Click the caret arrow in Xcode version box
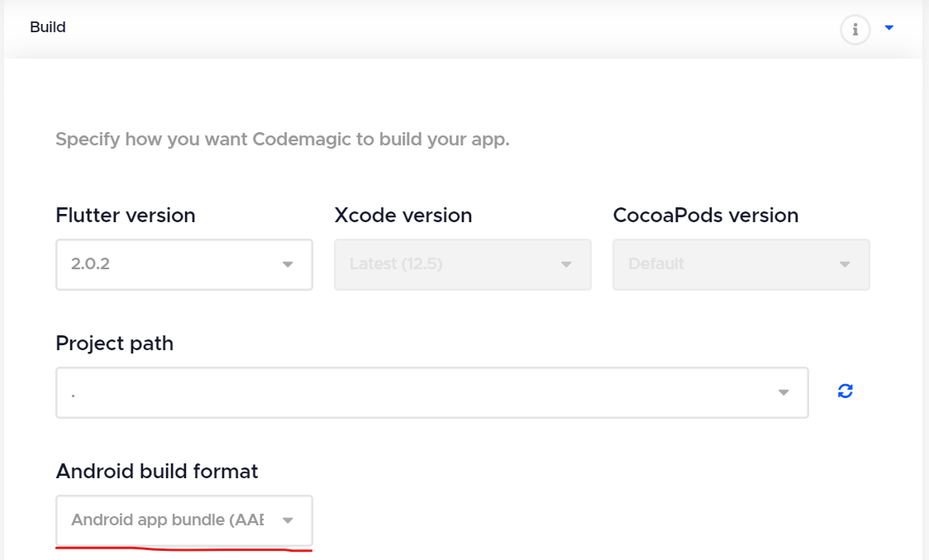Screen dimensions: 929x560 coord(566,264)
